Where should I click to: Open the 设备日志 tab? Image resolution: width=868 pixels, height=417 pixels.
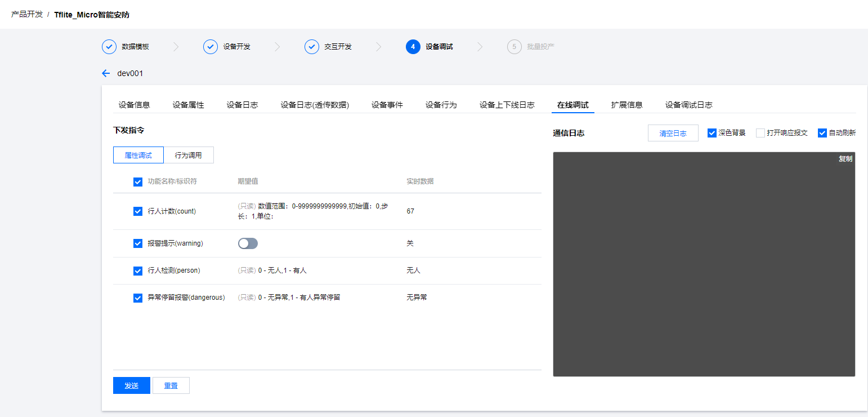click(x=243, y=105)
